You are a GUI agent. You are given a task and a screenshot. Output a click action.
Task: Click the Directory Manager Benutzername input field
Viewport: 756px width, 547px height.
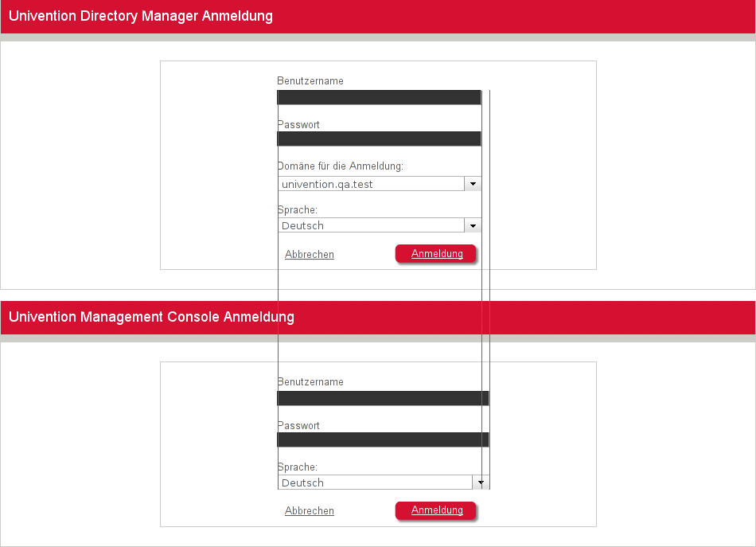click(379, 97)
